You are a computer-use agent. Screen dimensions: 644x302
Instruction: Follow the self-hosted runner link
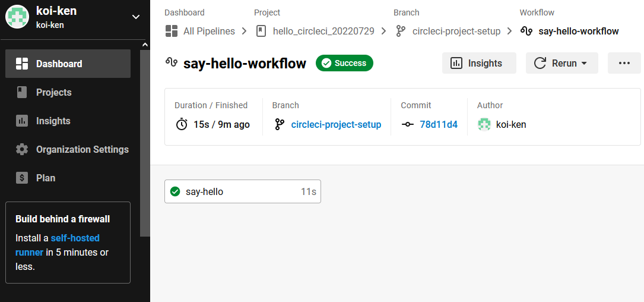click(x=58, y=245)
